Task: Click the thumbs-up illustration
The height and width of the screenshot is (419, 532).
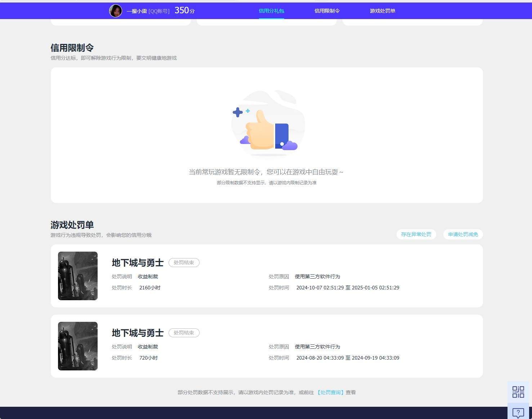Action: [x=268, y=123]
